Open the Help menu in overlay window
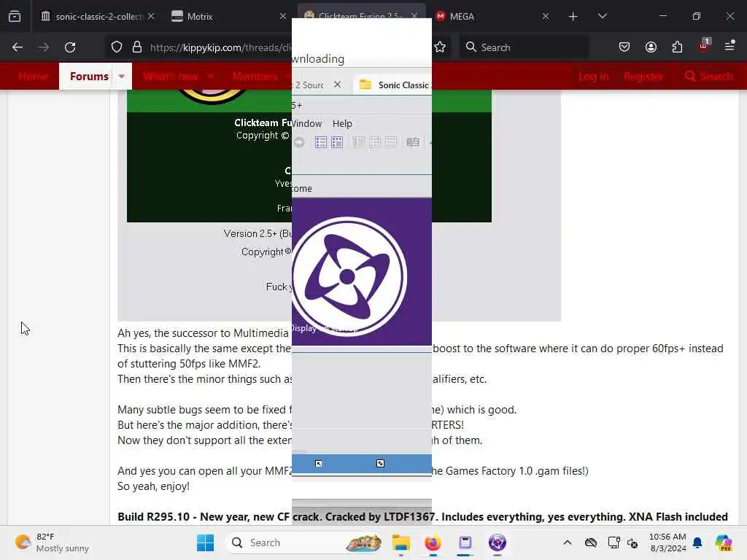 pyautogui.click(x=342, y=123)
